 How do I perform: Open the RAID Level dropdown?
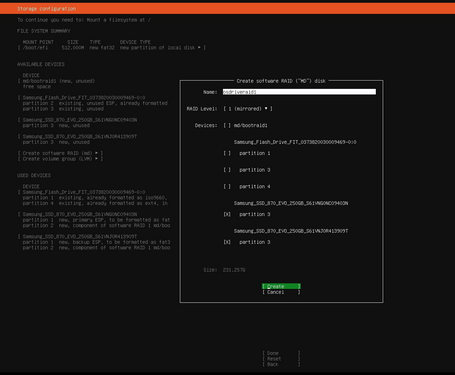tap(248, 109)
